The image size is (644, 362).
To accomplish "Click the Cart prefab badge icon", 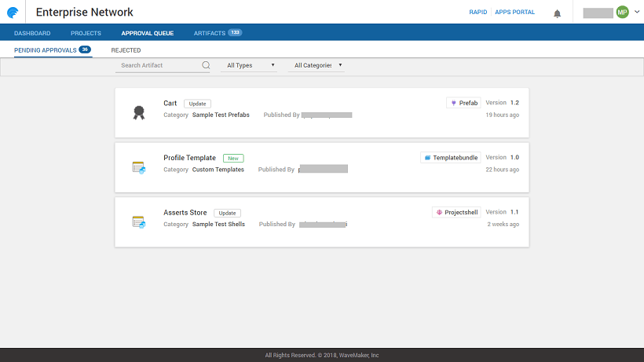I will 139,112.
